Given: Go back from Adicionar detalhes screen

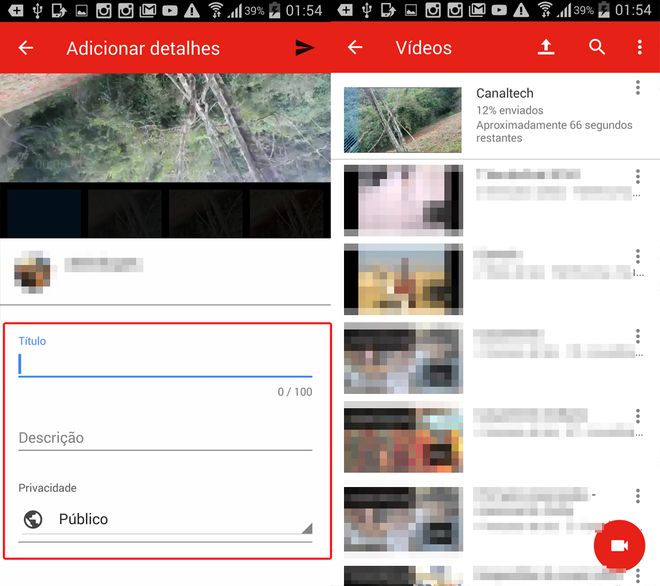Looking at the screenshot, I should pos(26,48).
